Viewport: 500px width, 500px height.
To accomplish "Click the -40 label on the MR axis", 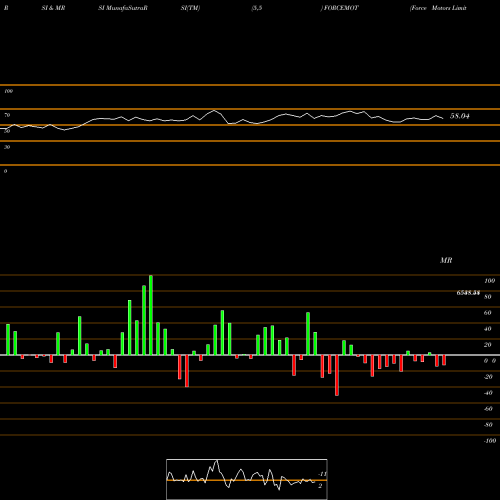I will click(x=488, y=393).
